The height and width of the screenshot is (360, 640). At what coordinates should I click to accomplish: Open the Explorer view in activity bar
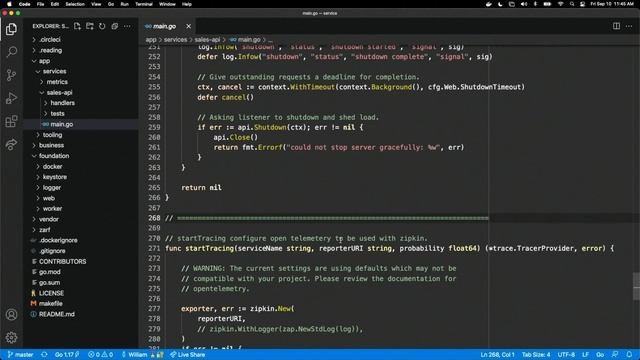pyautogui.click(x=11, y=29)
